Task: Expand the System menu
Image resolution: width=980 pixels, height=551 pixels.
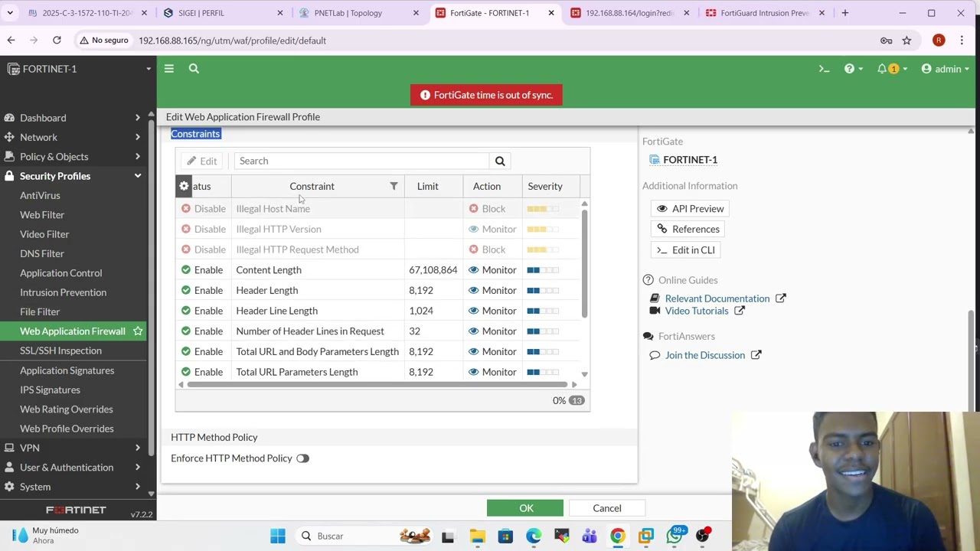Action: (73, 487)
